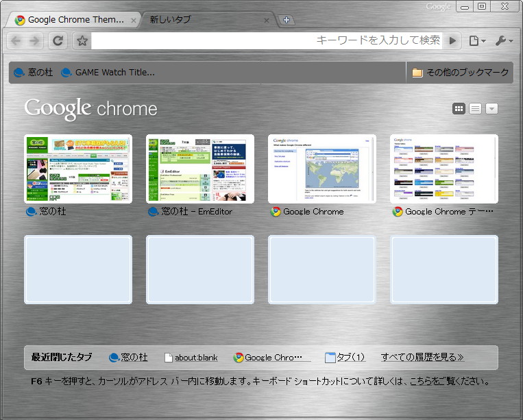Reopen Google Chro… recently closed tab
This screenshot has width=523, height=420.
272,358
